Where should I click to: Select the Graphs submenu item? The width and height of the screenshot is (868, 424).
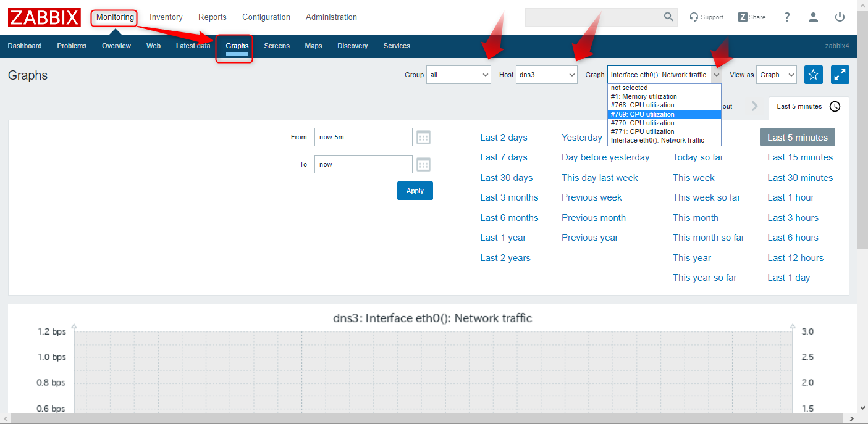click(x=237, y=46)
